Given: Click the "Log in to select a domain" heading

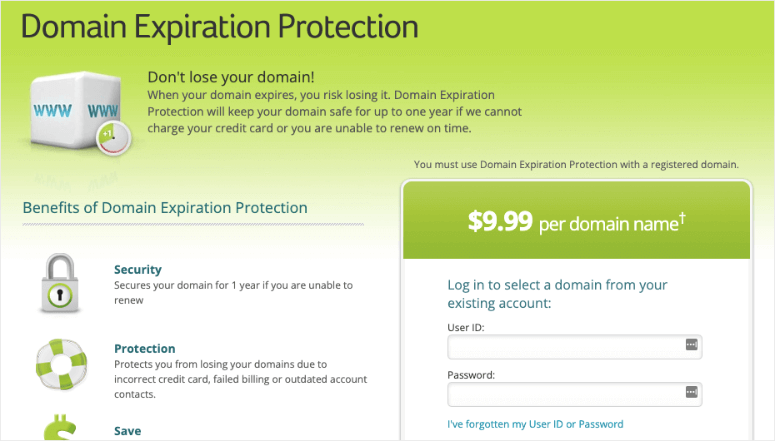Looking at the screenshot, I should (557, 294).
